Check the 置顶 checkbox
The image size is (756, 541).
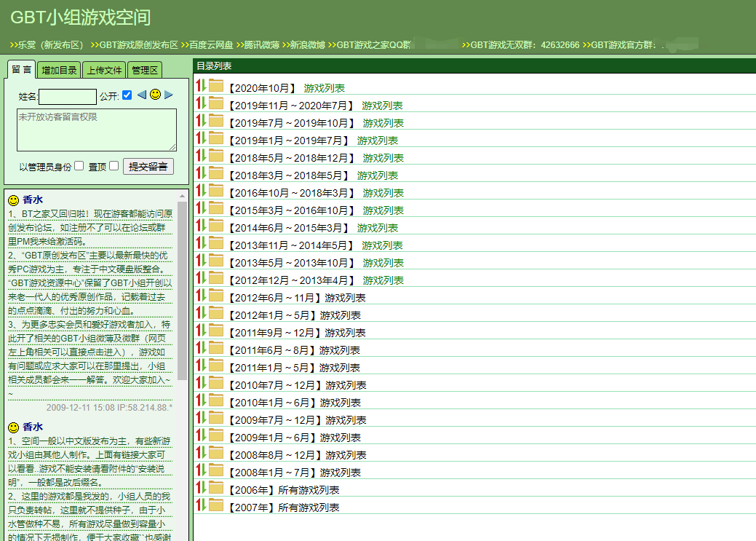click(114, 166)
